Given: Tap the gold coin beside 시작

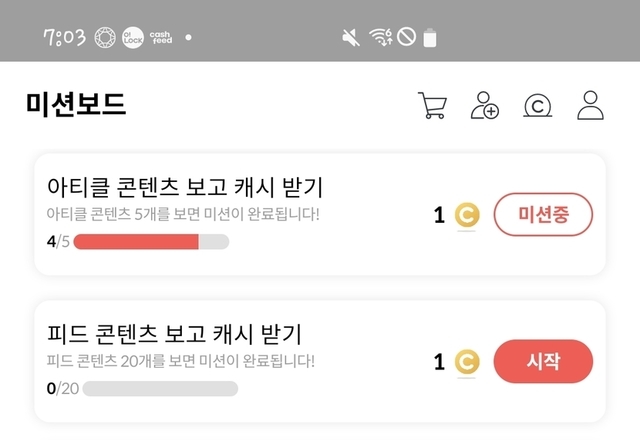Looking at the screenshot, I should point(467,362).
